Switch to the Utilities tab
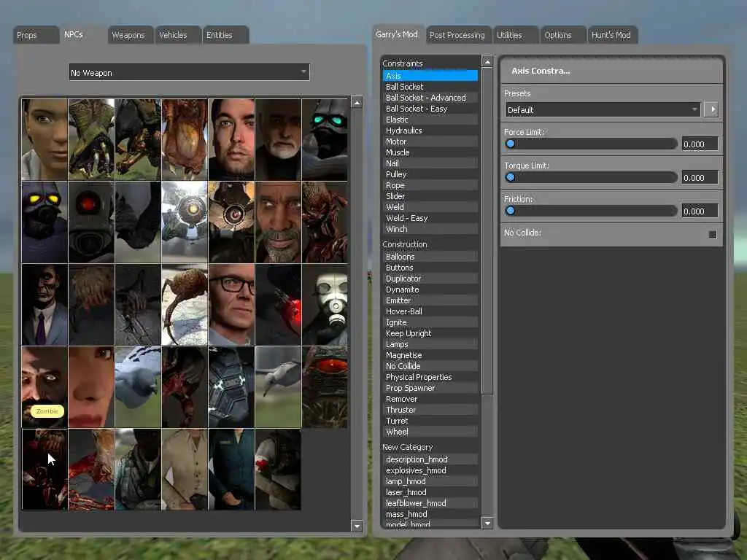Screen dimensions: 747x560 click(x=516, y=35)
